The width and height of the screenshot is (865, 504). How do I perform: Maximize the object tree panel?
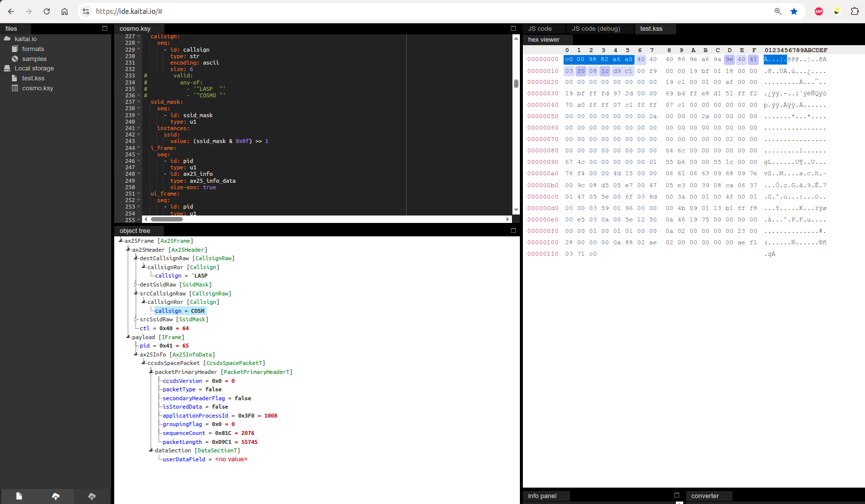(513, 230)
